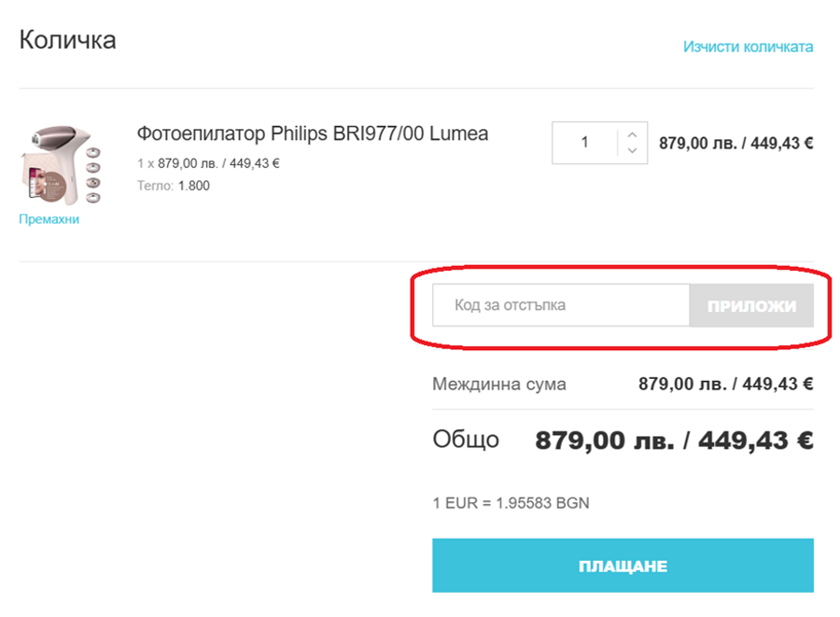Click the Premahni link to remove the product

[x=48, y=218]
